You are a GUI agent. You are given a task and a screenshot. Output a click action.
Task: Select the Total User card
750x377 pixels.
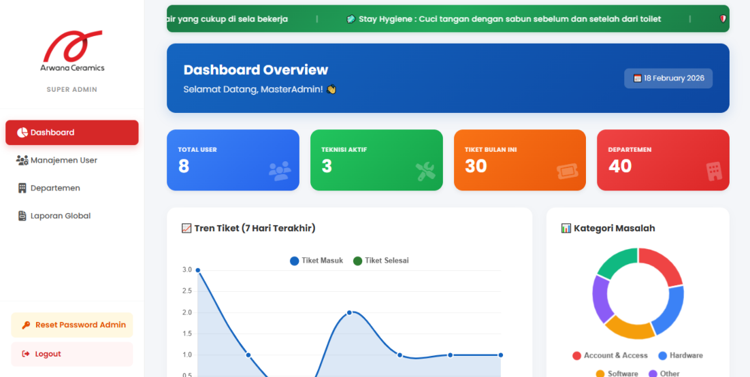click(x=233, y=160)
